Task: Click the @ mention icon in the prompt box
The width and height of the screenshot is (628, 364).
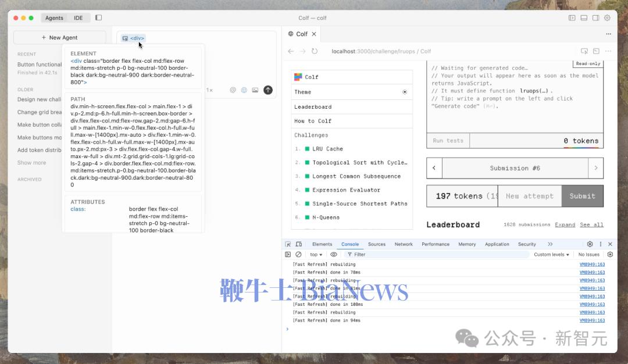Action: click(x=233, y=90)
